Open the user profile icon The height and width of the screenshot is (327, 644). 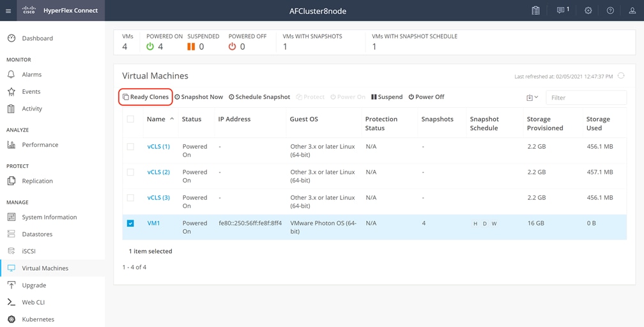coord(632,11)
